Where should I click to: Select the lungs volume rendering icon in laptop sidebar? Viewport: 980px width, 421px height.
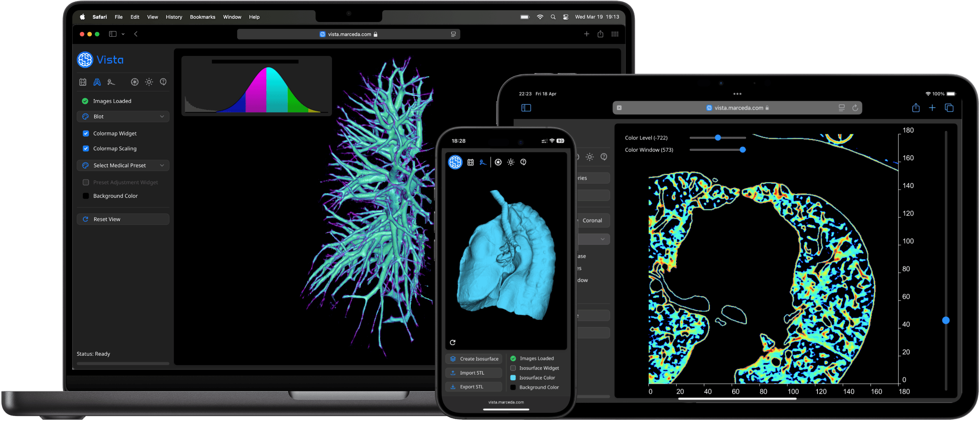click(97, 82)
